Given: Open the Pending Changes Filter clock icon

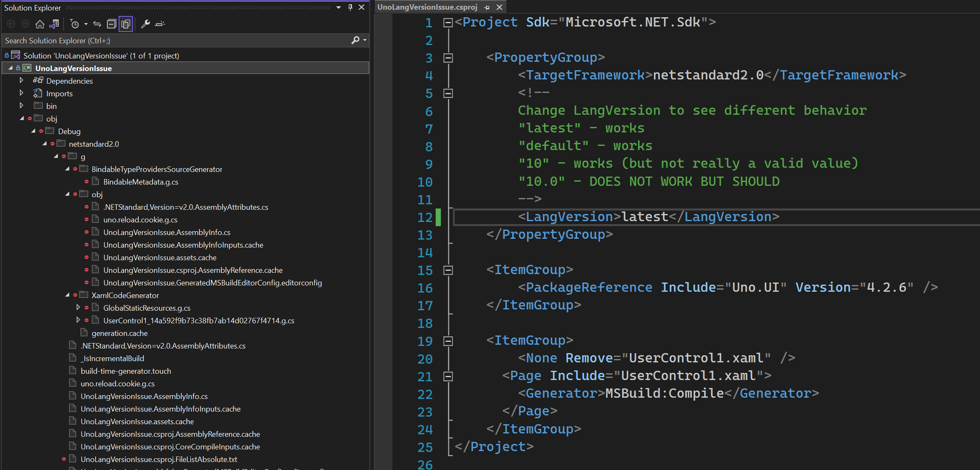Looking at the screenshot, I should click(x=74, y=24).
